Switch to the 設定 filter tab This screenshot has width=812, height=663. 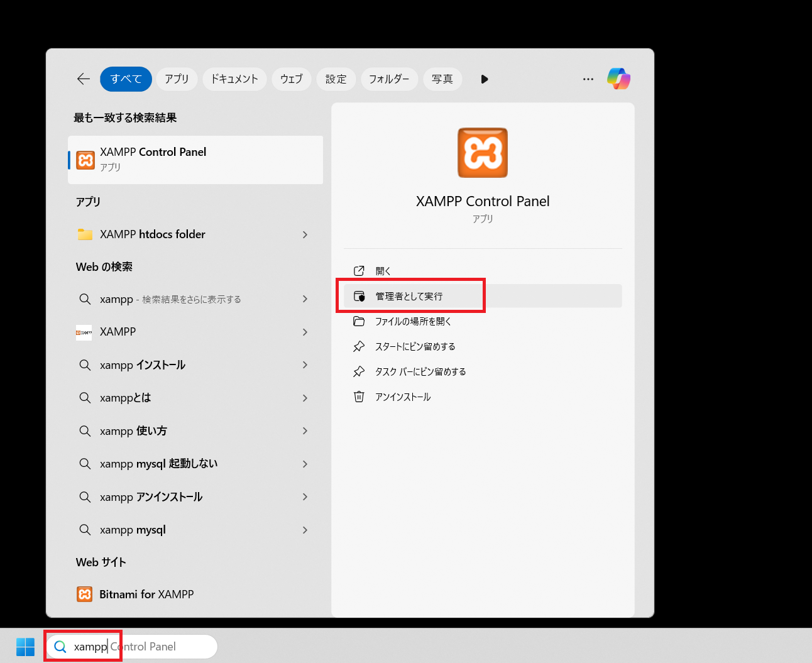(x=336, y=79)
